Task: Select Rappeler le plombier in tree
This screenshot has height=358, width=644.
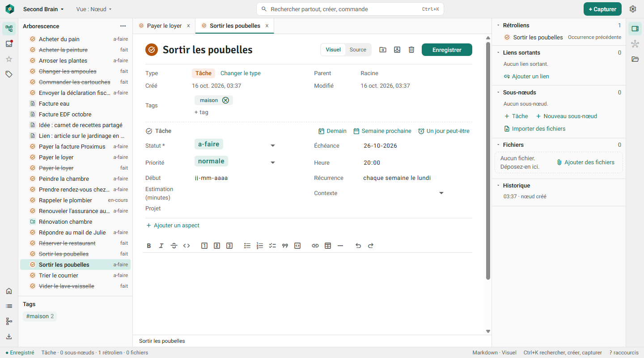Action: coord(75,200)
